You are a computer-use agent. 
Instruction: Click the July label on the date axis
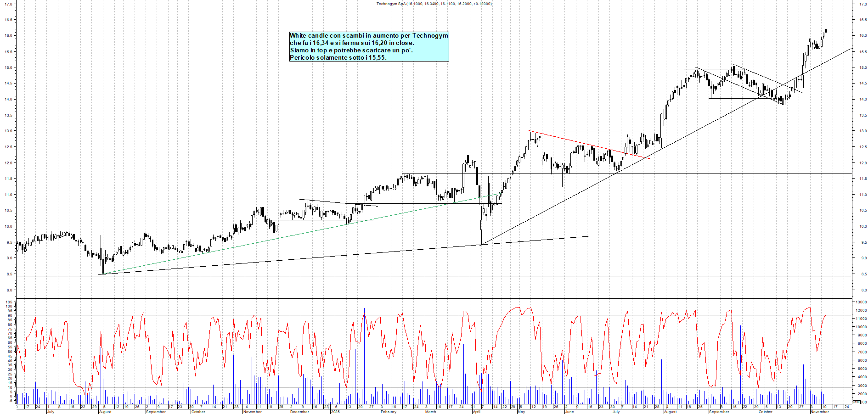point(51,412)
